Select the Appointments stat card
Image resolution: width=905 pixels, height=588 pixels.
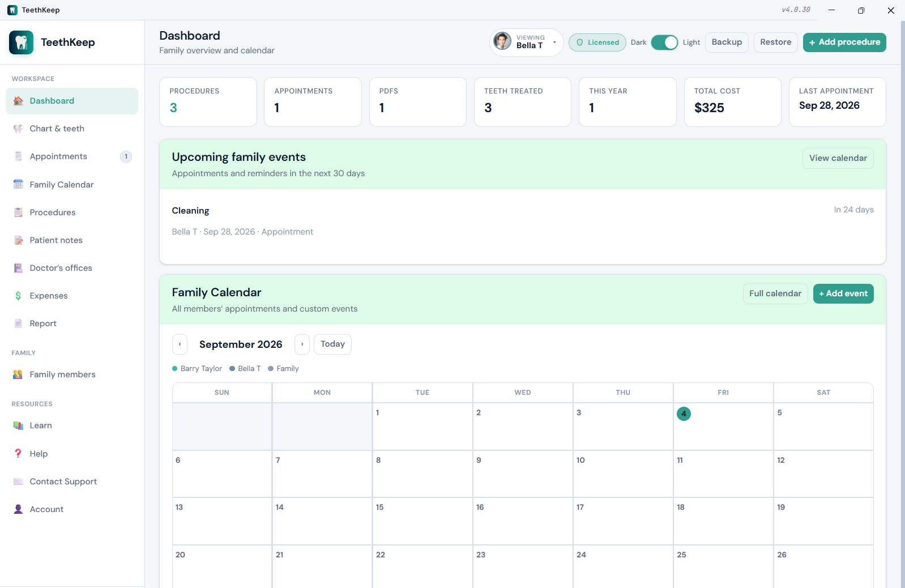tap(313, 102)
